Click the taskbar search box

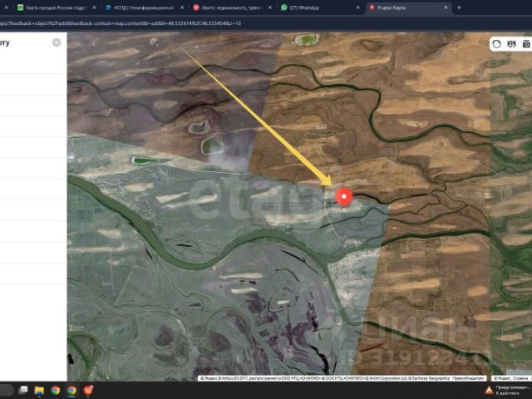(6, 390)
